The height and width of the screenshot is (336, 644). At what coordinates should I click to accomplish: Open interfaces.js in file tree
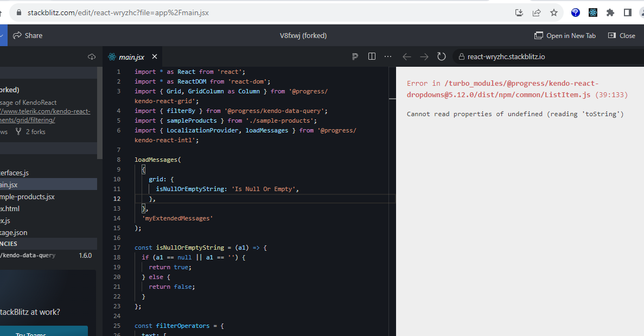(x=48, y=173)
